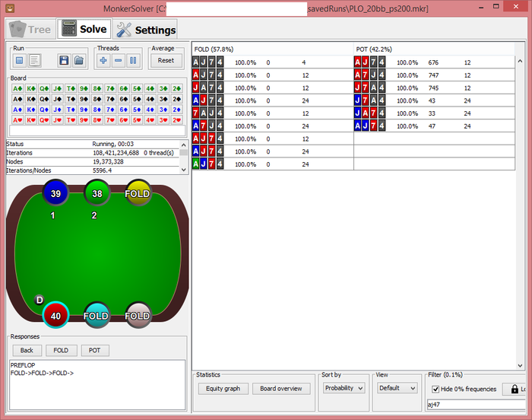The image size is (532, 420).
Task: Select the cyan FOLD player seat
Action: coord(97,315)
